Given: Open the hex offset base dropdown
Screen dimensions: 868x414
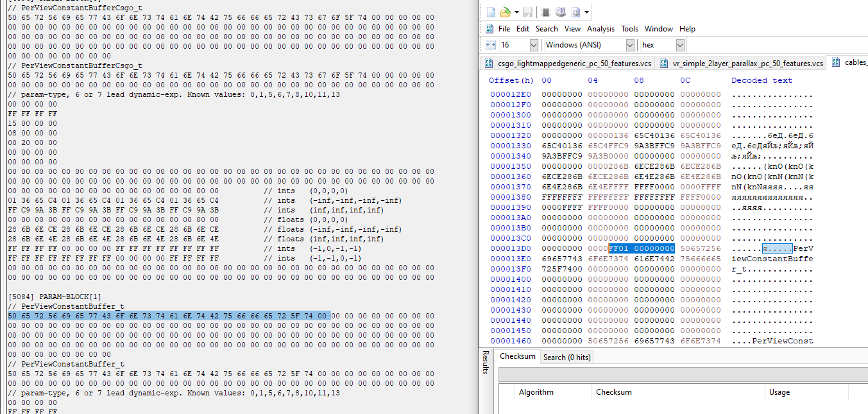Looking at the screenshot, I should [681, 45].
